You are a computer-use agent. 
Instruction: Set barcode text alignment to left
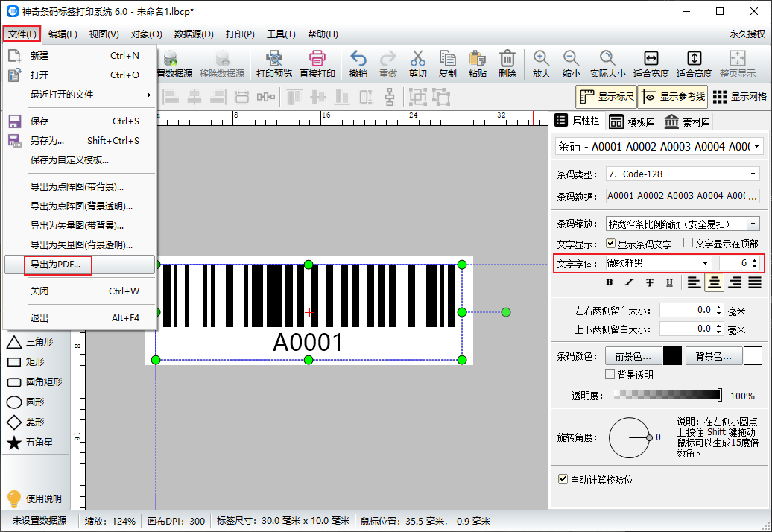[694, 282]
